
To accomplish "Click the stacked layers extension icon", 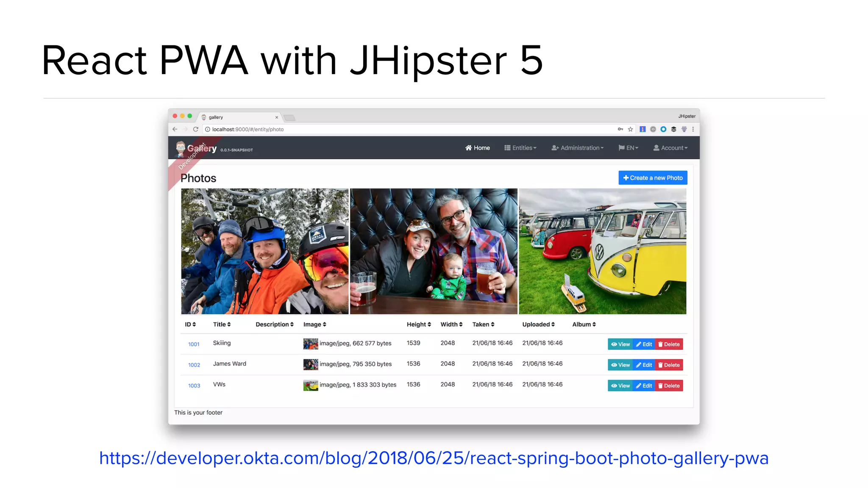I will [674, 129].
